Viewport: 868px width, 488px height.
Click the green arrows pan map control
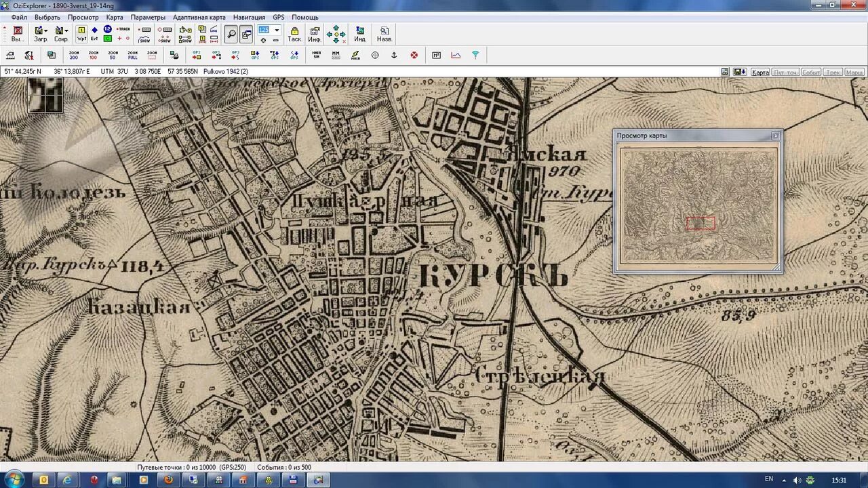tap(336, 34)
